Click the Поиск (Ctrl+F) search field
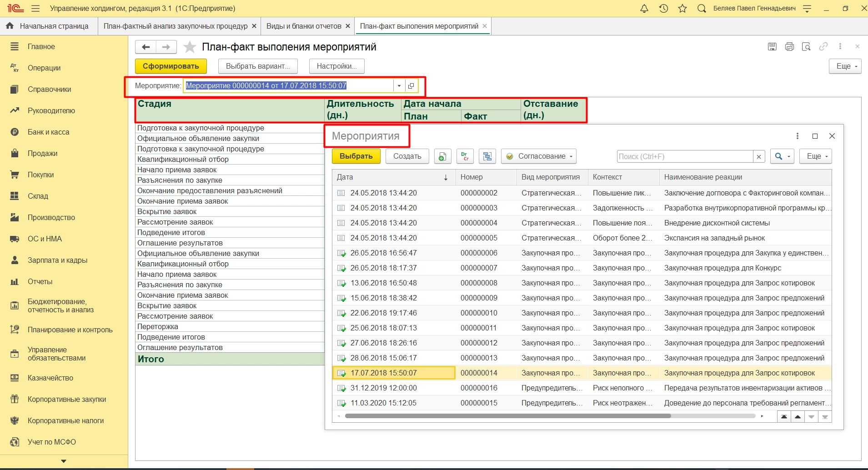This screenshot has width=868, height=470. coord(684,156)
